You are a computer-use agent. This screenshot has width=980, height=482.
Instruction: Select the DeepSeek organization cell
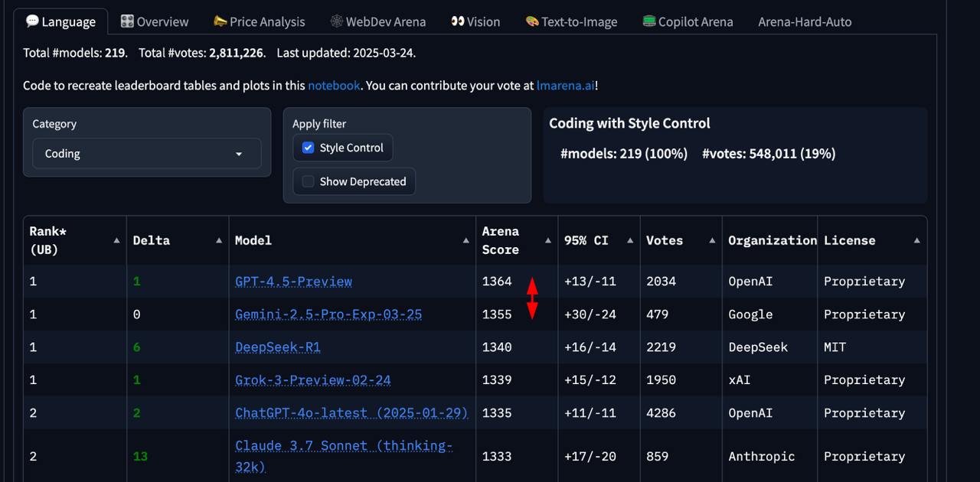pyautogui.click(x=770, y=347)
